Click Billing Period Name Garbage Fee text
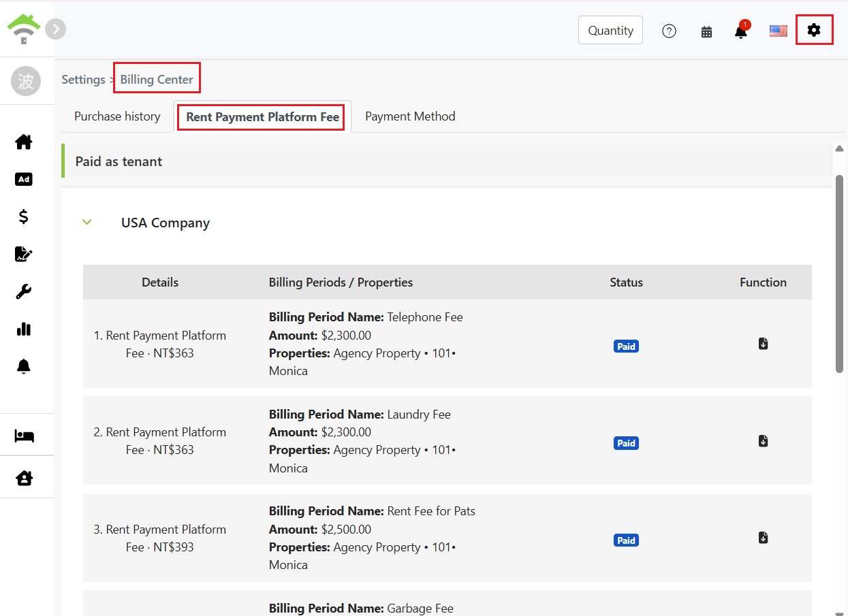Viewport: 848px width, 616px height. (x=361, y=609)
